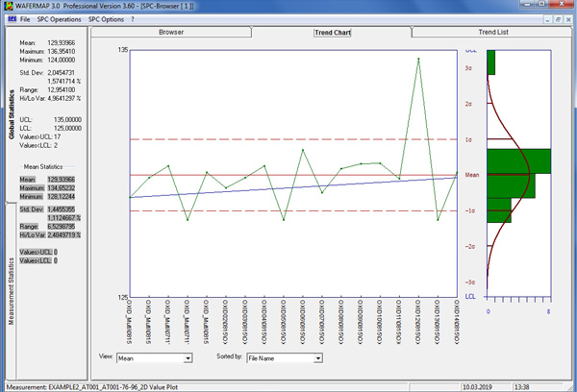Screen dimensions: 577x392
Task: Click the SPC icon beside File menu
Action: coord(13,19)
